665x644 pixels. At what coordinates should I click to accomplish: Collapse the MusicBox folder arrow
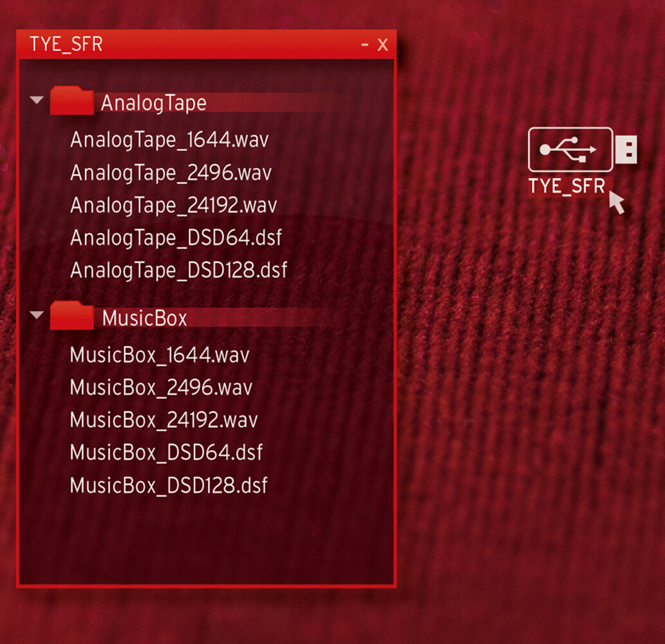pos(37,315)
